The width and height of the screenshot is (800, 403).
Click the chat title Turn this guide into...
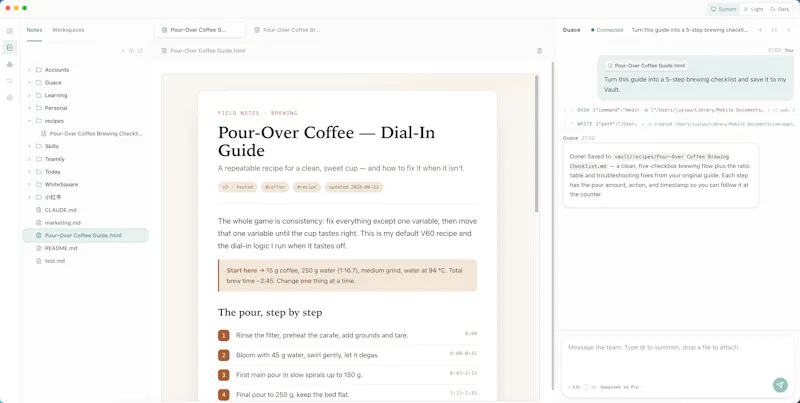(x=690, y=30)
